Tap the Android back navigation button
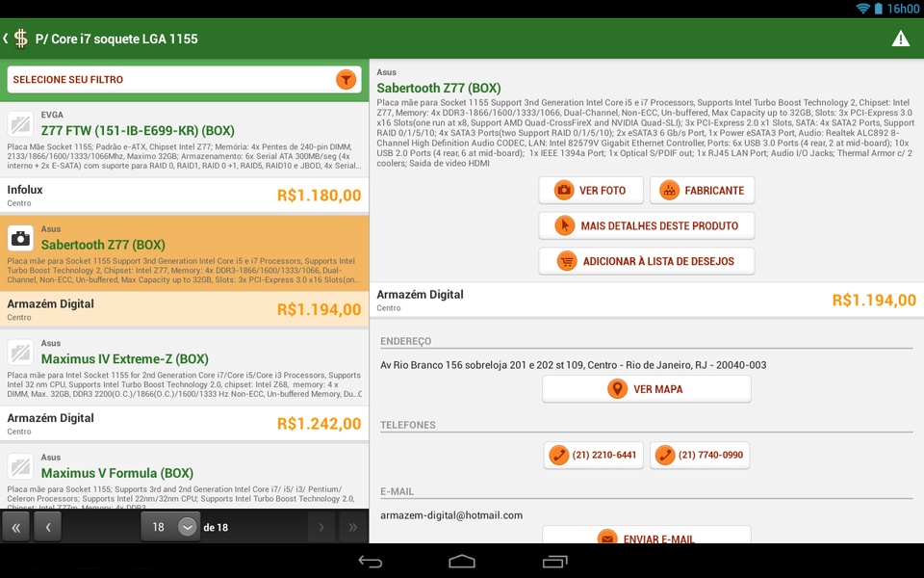The width and height of the screenshot is (924, 578). 371,562
